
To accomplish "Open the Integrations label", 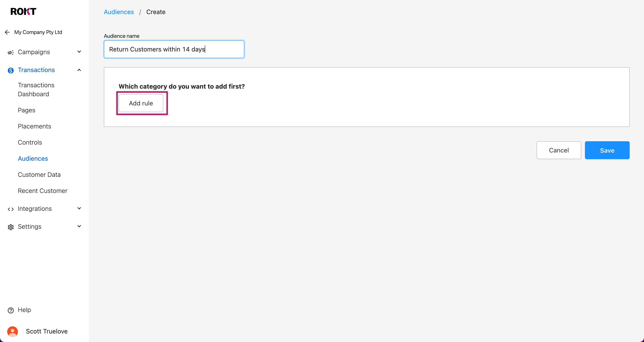I will [x=35, y=209].
